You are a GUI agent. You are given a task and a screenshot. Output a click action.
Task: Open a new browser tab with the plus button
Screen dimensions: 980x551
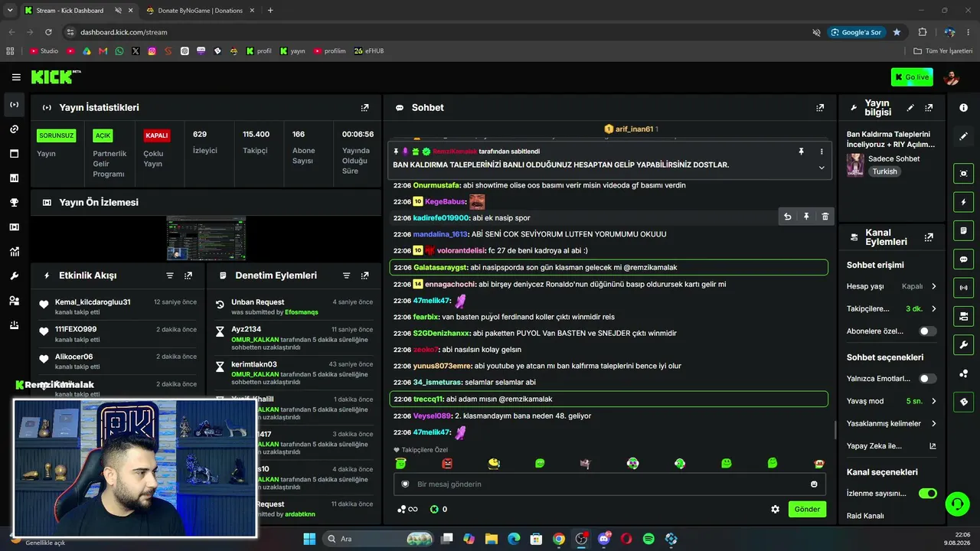point(270,11)
